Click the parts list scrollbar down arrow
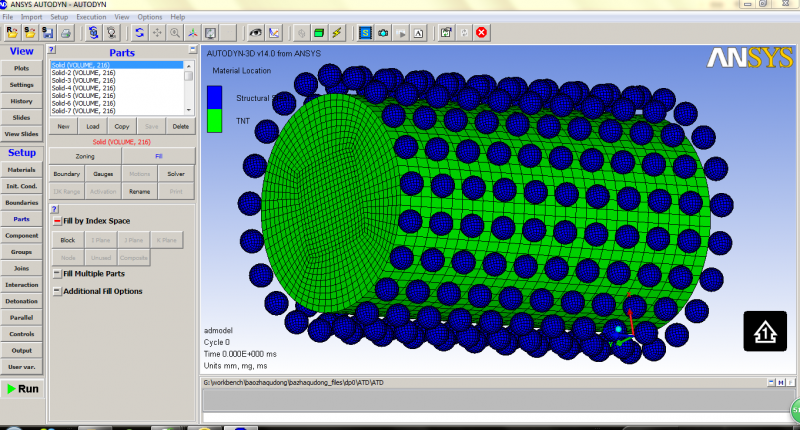This screenshot has height=430, width=800. [190, 109]
